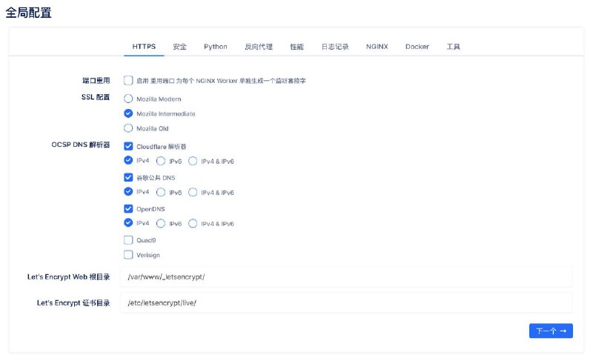This screenshot has width=593, height=364.
Task: Go to the 日志记录 tab
Action: pyautogui.click(x=334, y=47)
